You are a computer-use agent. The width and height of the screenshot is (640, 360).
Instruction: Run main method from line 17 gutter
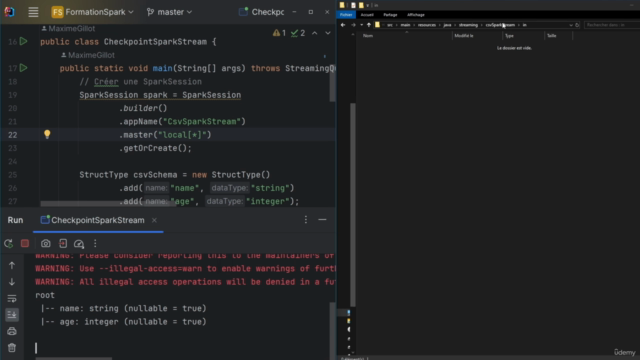(x=24, y=68)
